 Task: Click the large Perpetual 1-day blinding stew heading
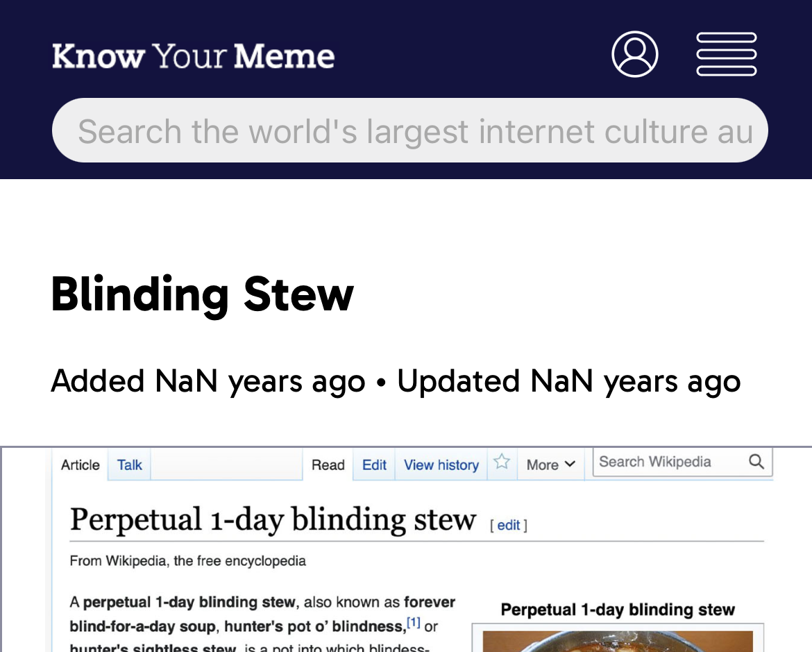pos(273,520)
